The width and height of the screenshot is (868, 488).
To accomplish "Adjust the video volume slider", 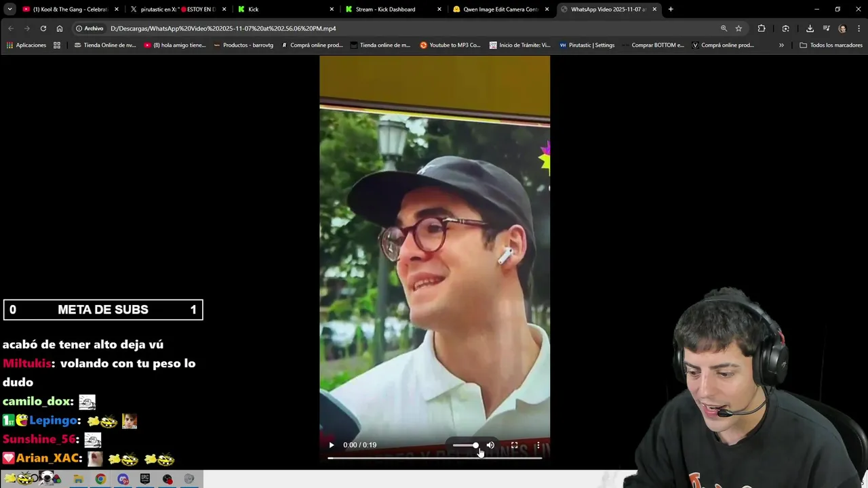I will [465, 445].
